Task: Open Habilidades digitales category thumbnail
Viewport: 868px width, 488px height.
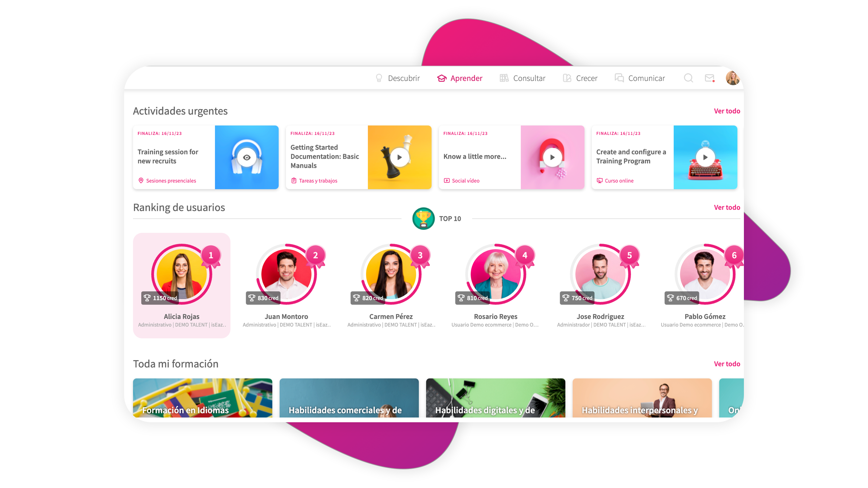Action: 495,398
